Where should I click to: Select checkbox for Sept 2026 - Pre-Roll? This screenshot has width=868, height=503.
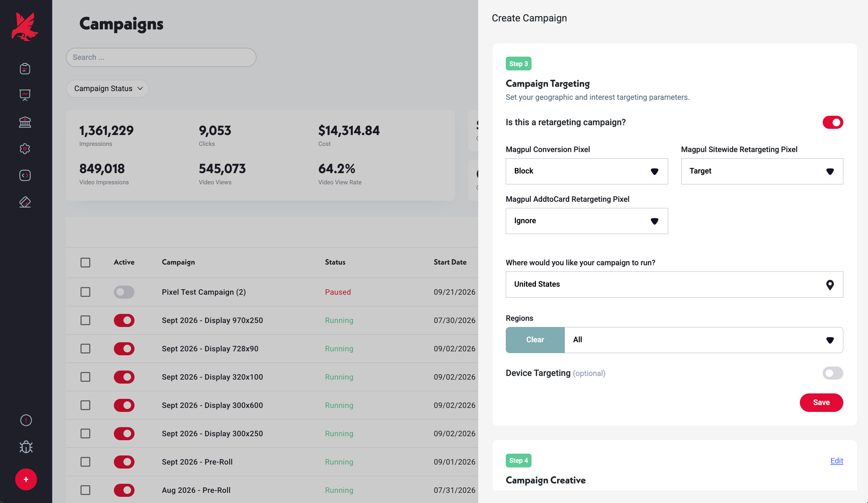click(x=85, y=462)
